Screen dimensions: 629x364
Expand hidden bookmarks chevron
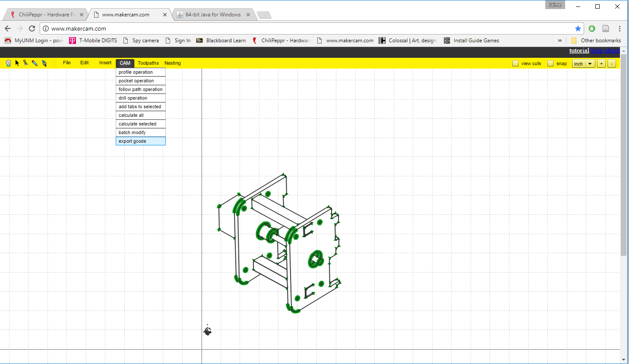point(560,41)
